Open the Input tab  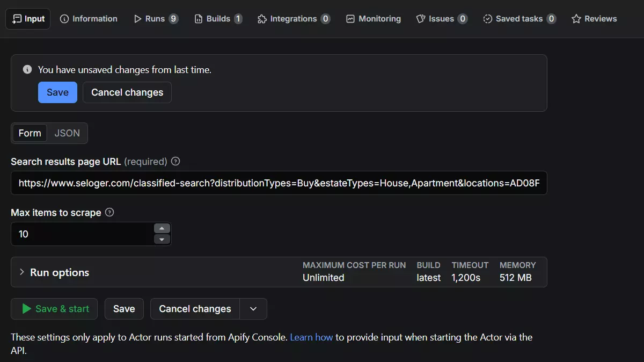click(28, 19)
